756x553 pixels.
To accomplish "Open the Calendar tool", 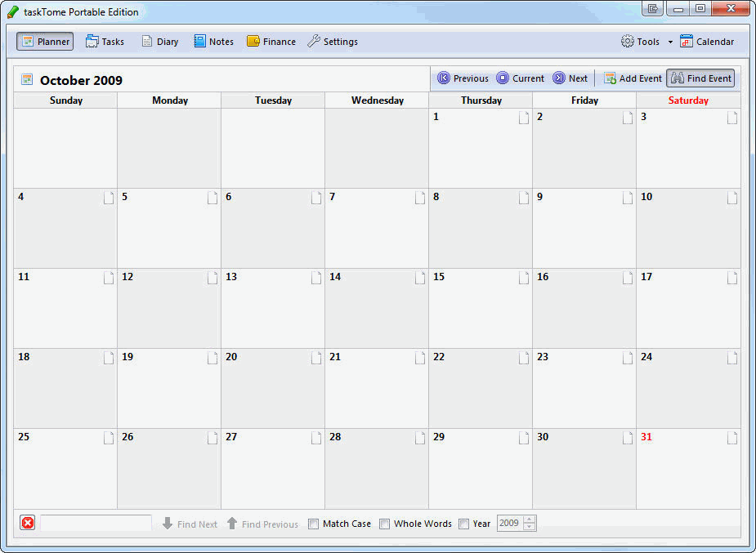I will (707, 42).
